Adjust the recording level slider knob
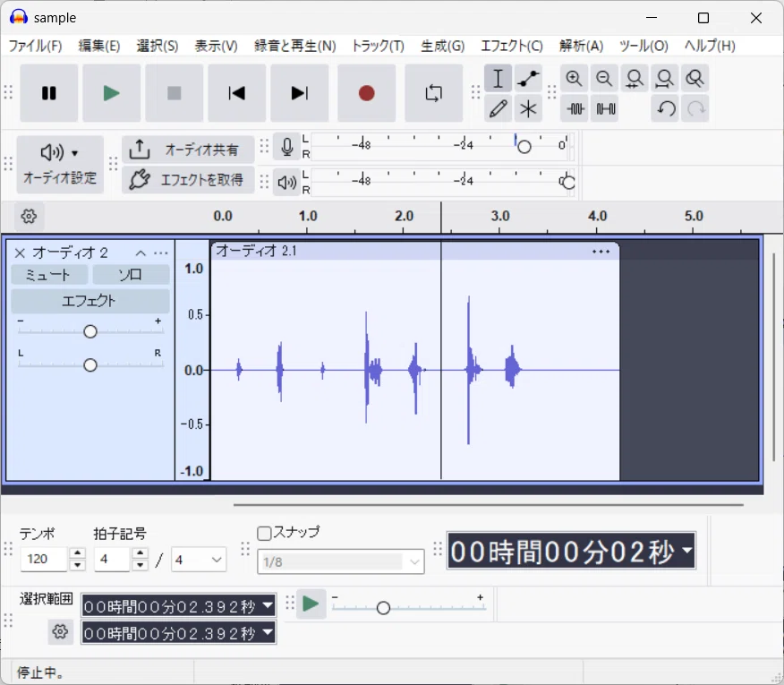Screen dimensions: 784x685 (524, 147)
